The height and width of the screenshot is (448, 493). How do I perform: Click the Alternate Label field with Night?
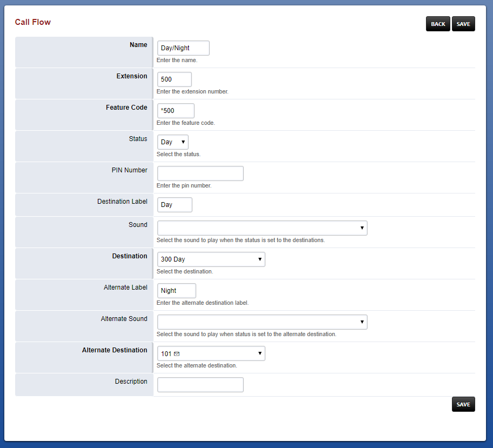click(176, 291)
